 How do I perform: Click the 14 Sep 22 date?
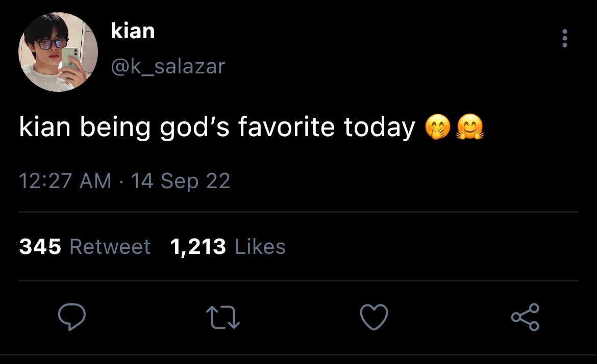tap(181, 181)
